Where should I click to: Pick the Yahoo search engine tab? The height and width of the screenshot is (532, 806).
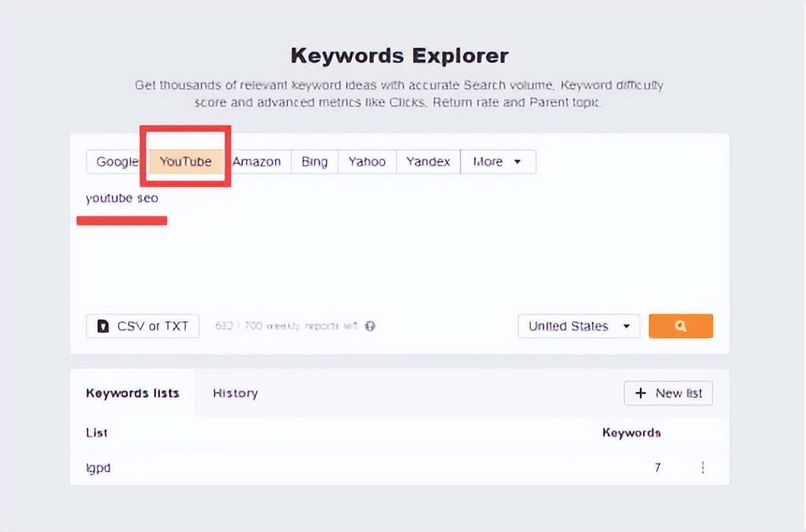[367, 162]
